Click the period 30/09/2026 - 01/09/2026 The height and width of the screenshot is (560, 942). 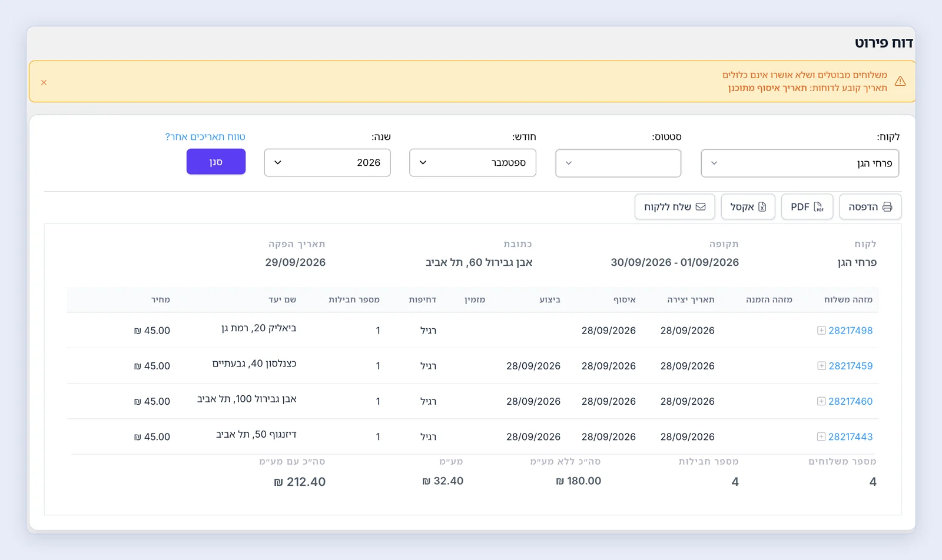click(x=675, y=262)
